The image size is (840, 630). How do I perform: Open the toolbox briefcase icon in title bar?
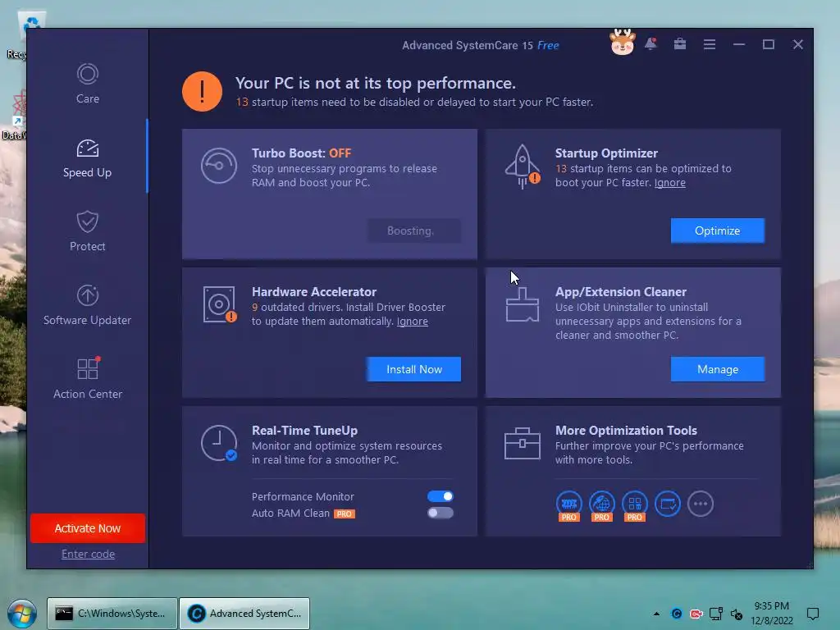coord(680,44)
